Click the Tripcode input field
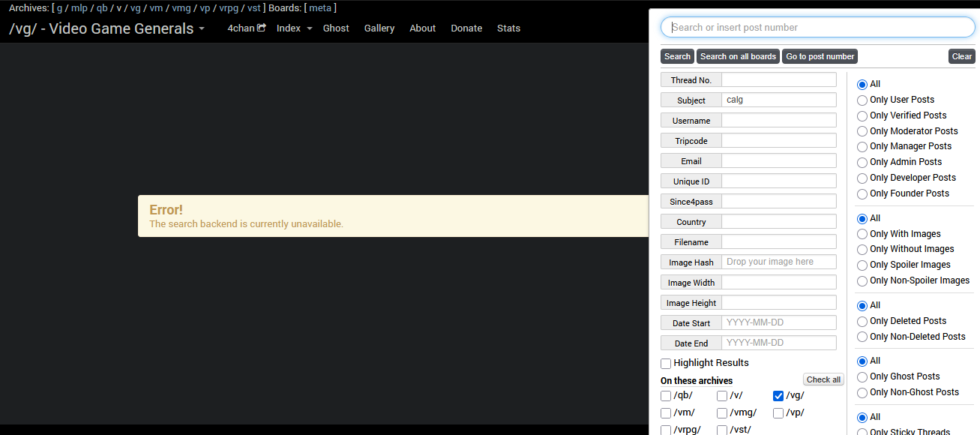This screenshot has width=980, height=435. click(x=778, y=140)
